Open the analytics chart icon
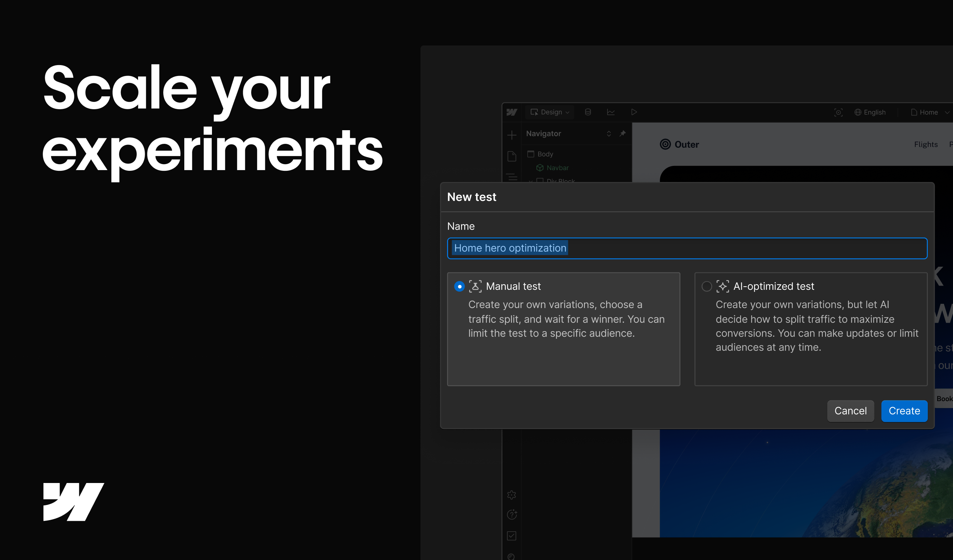The width and height of the screenshot is (953, 560). 611,112
